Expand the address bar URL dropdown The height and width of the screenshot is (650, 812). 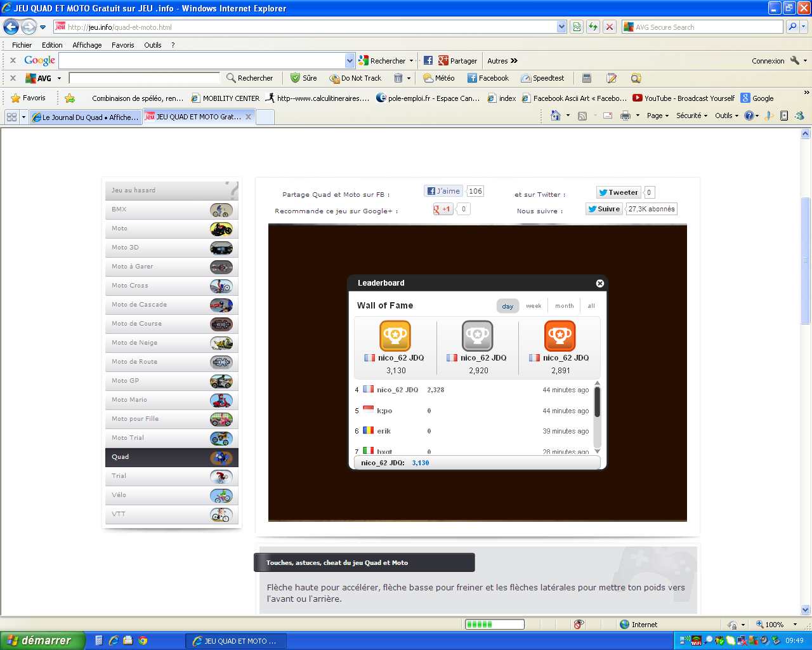[561, 27]
